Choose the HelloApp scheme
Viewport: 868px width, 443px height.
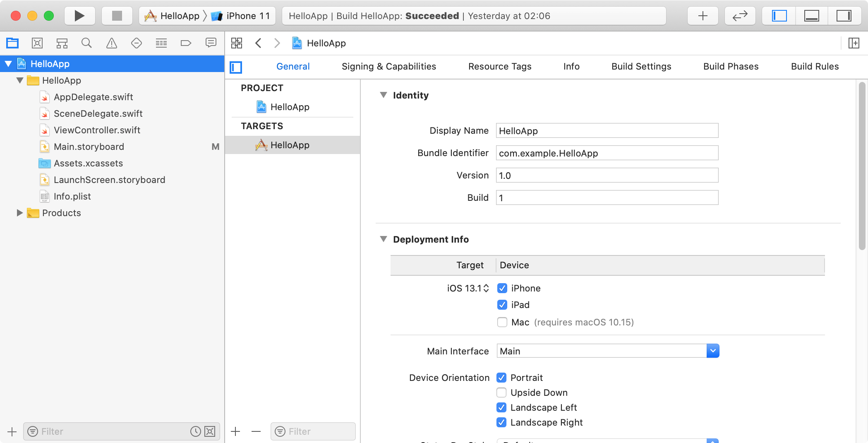[x=172, y=16]
